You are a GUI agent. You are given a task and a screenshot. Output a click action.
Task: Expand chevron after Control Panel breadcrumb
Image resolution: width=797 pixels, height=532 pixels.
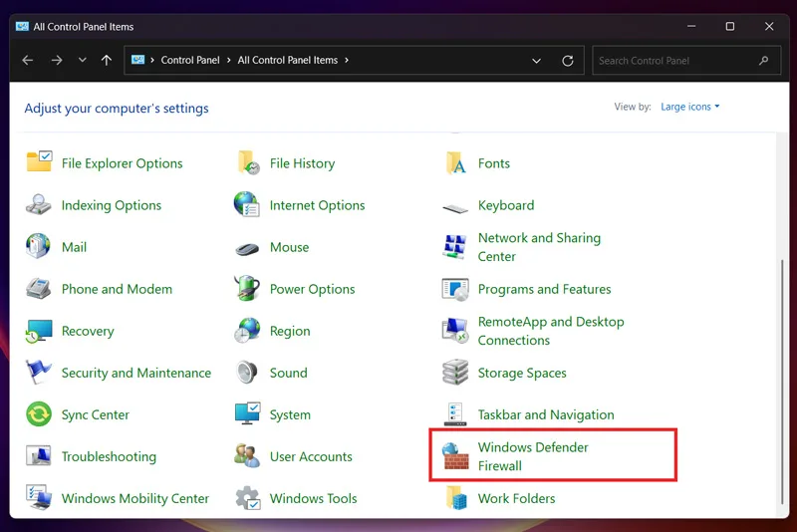pyautogui.click(x=229, y=60)
